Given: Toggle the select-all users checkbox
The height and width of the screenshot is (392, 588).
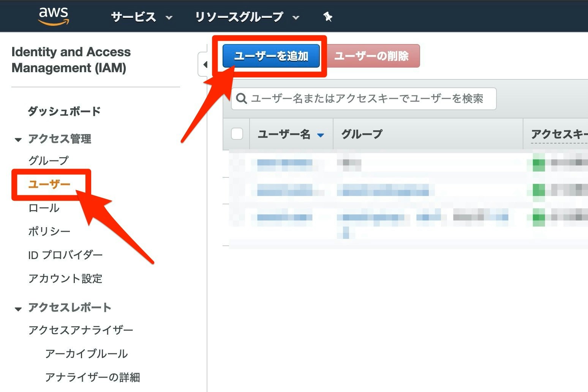Looking at the screenshot, I should click(237, 134).
